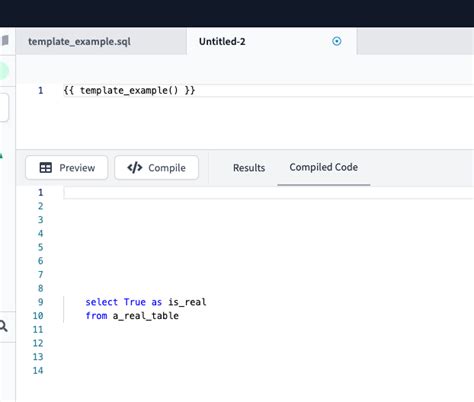Screen dimensions: 474x402
Task: Open the Results tab
Action: (x=249, y=168)
